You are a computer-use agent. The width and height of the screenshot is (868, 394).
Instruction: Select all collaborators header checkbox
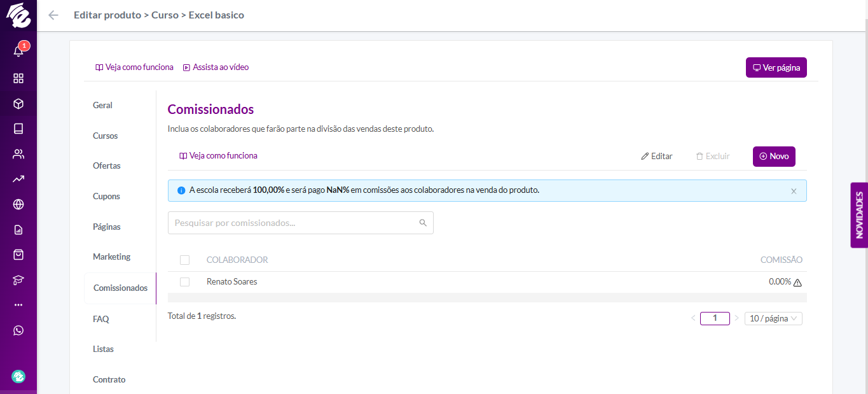click(x=185, y=260)
